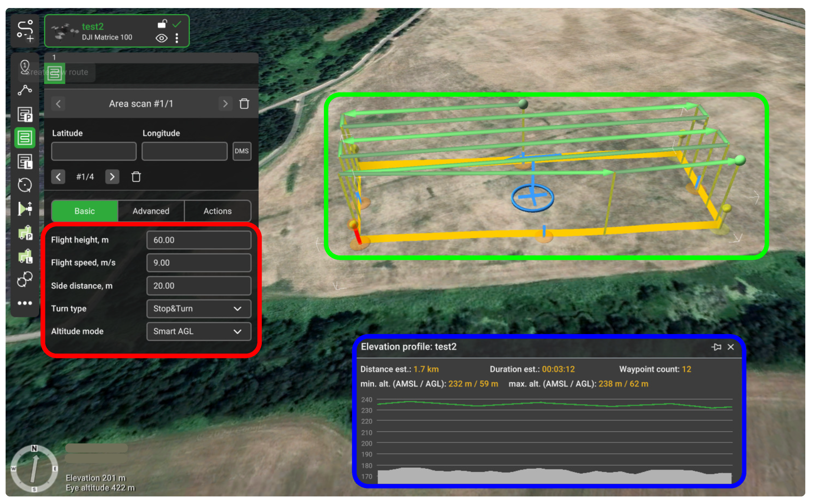Select the LIDAR area scan tool

[x=25, y=162]
